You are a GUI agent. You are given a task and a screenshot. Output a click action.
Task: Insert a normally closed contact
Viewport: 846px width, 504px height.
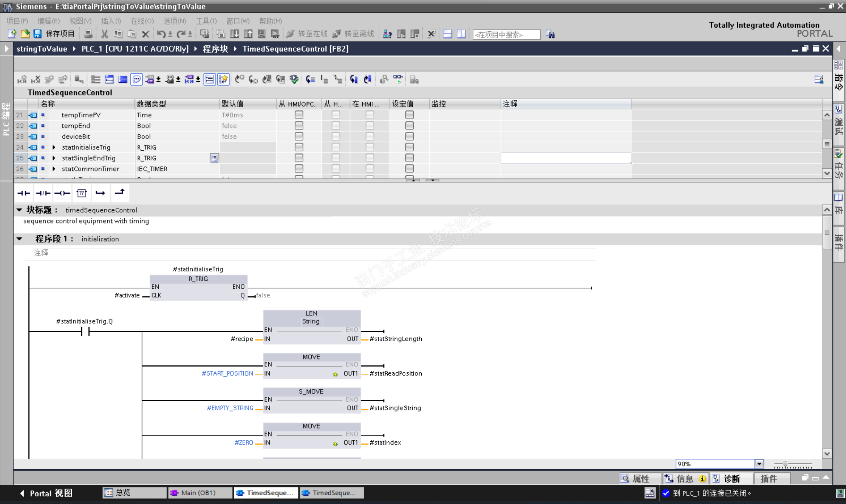(x=43, y=193)
